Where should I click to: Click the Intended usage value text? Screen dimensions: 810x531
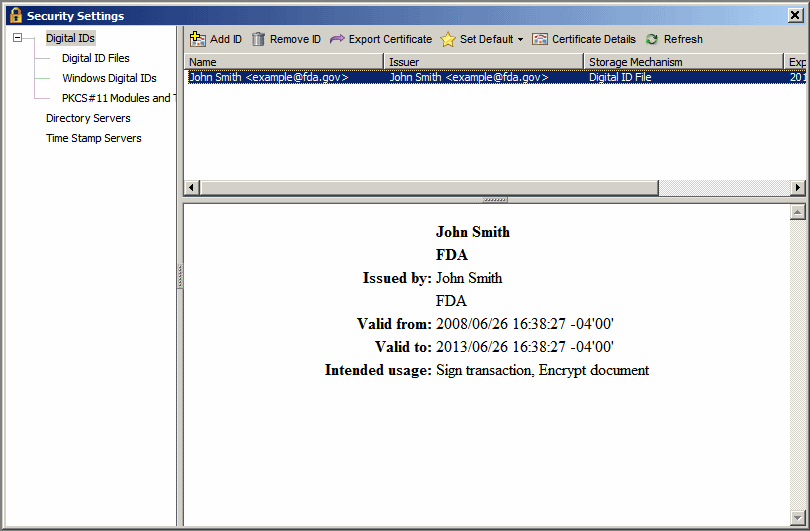coord(542,370)
